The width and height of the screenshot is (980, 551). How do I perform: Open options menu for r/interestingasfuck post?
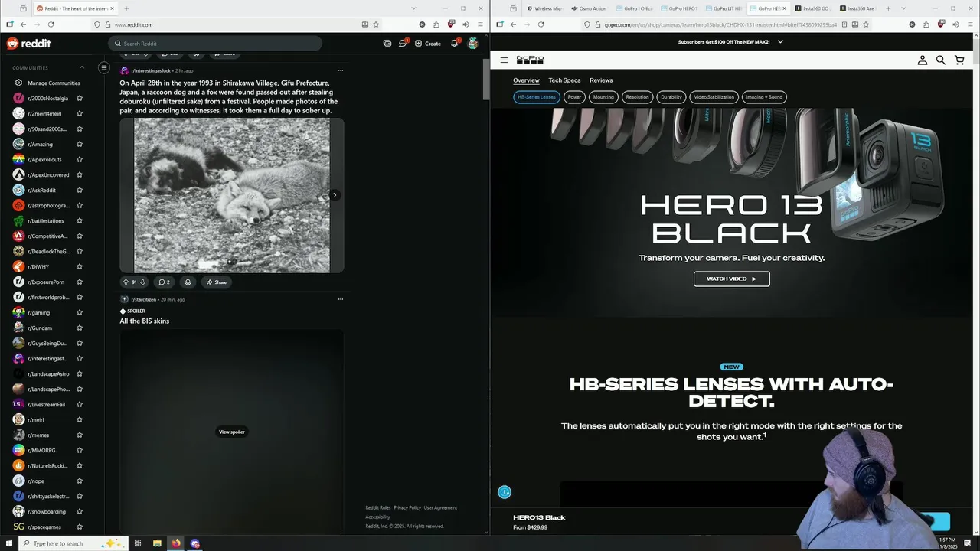341,70
